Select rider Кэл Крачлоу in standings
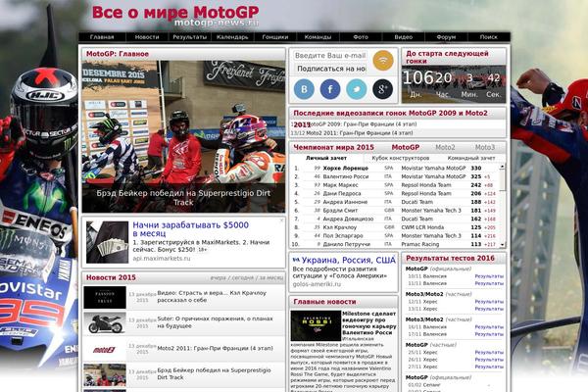Viewport: 588px width, 392px height. coord(340,227)
